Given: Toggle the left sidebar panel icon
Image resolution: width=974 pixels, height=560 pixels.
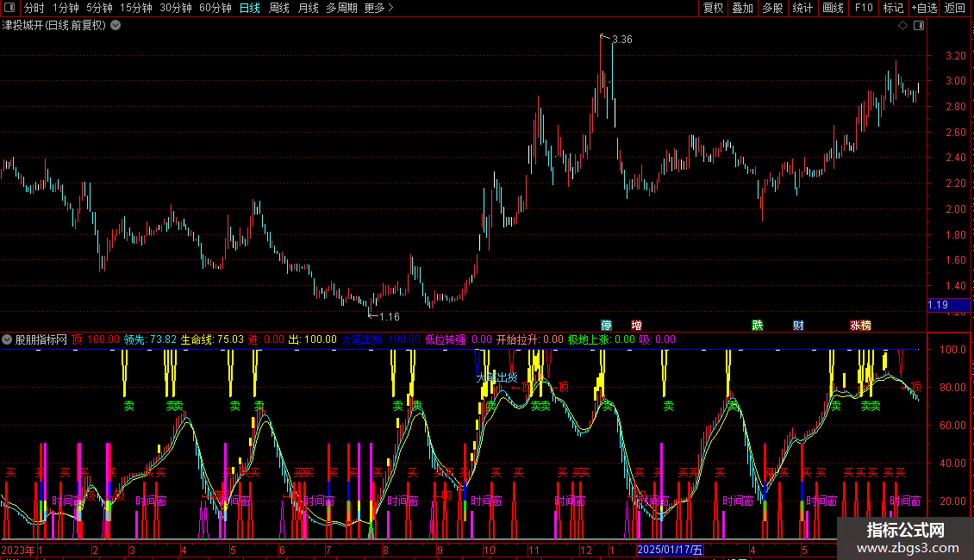Looking at the screenshot, I should tap(9, 8).
